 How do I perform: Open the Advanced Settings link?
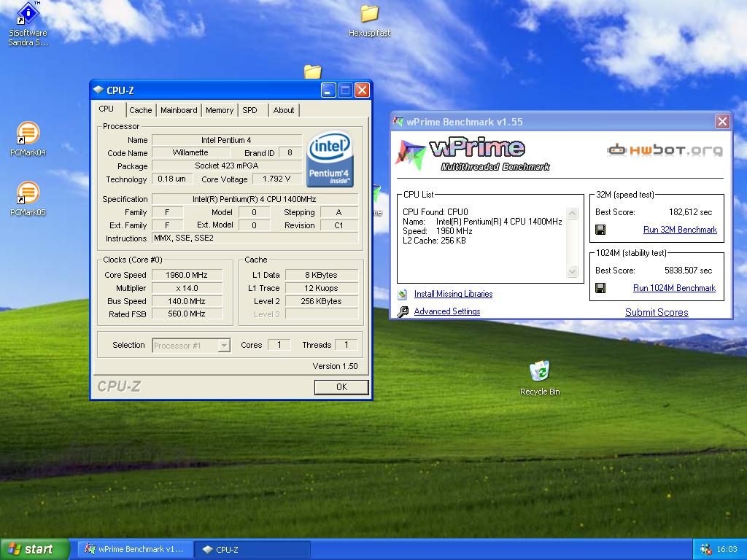(x=447, y=311)
